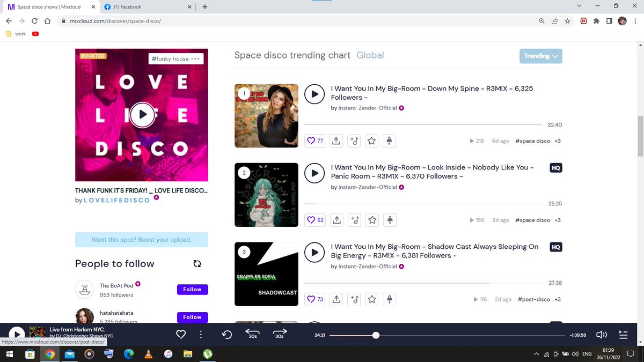Open track 3 Shadowcast cover art
The image size is (644, 362).
click(x=267, y=274)
